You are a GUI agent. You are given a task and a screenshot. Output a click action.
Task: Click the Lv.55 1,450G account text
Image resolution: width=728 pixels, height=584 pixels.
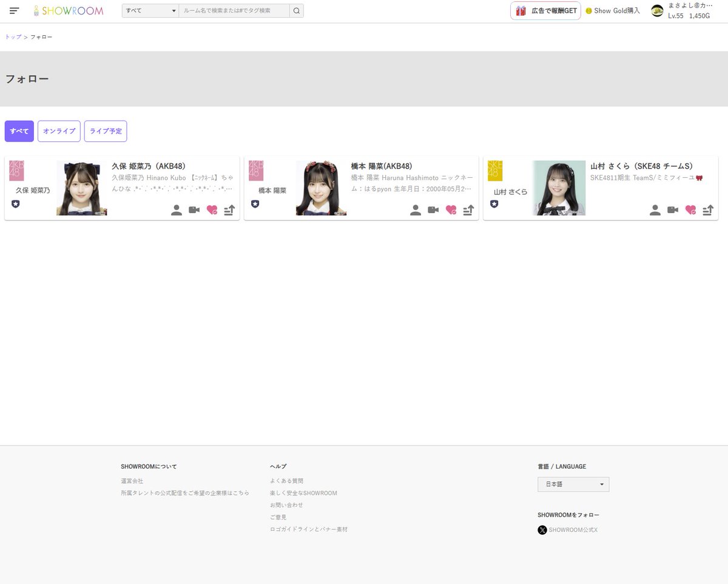(689, 16)
